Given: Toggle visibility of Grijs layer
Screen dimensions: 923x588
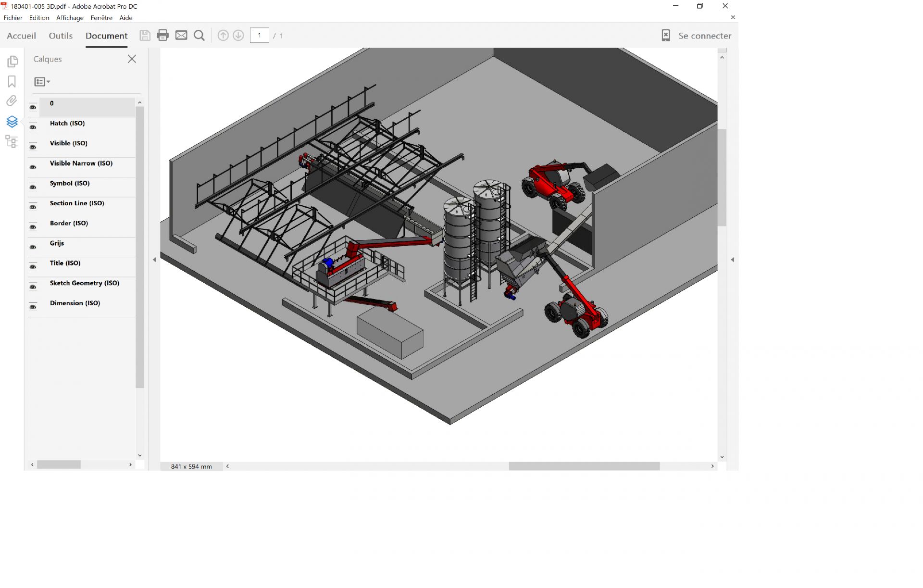Looking at the screenshot, I should [x=33, y=247].
